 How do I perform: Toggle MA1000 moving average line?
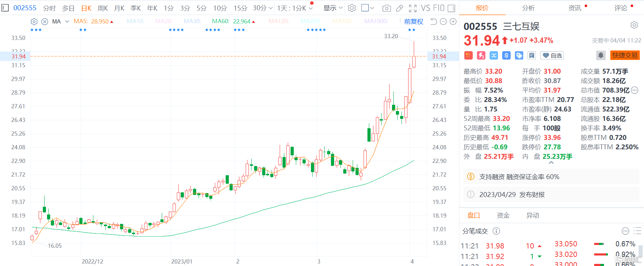(376, 21)
